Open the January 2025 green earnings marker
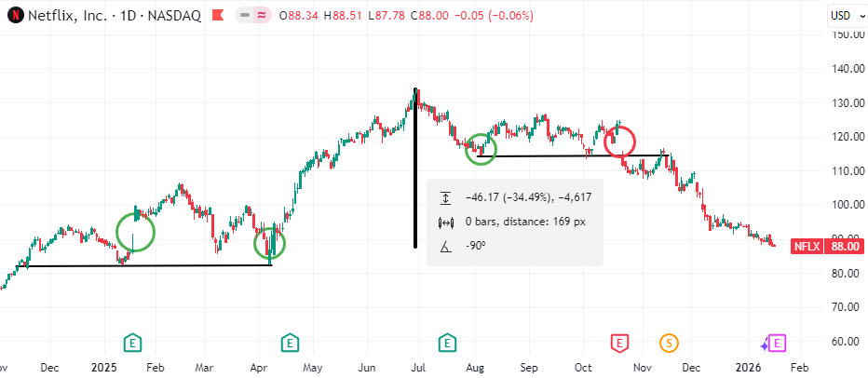 (x=133, y=344)
